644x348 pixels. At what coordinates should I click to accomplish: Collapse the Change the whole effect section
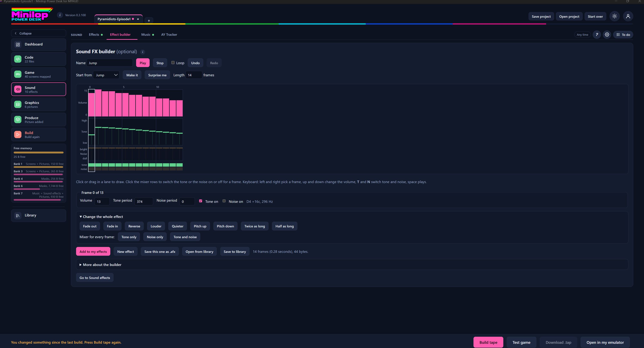[x=101, y=217]
